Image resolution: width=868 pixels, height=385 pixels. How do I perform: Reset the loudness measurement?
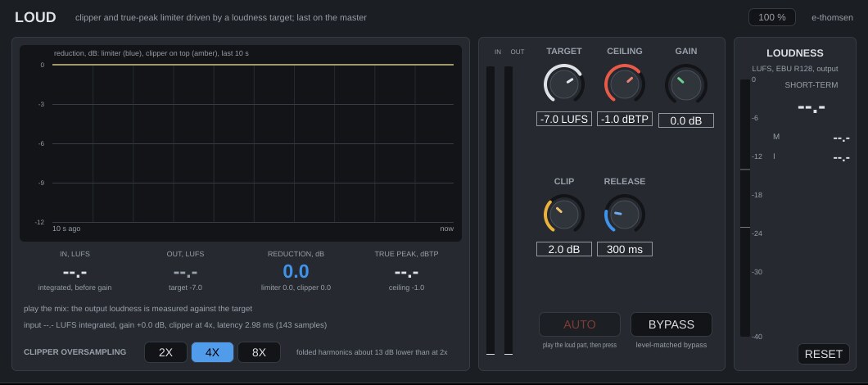(x=823, y=354)
